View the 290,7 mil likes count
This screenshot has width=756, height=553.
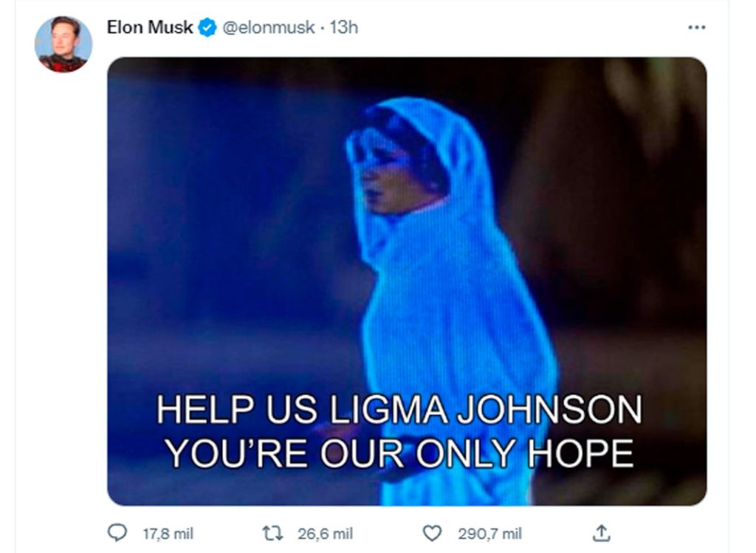point(489,534)
